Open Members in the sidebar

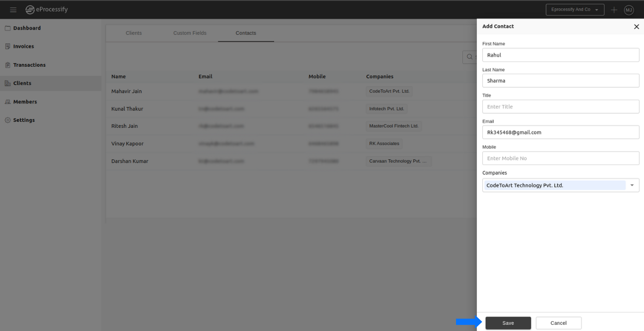[25, 102]
